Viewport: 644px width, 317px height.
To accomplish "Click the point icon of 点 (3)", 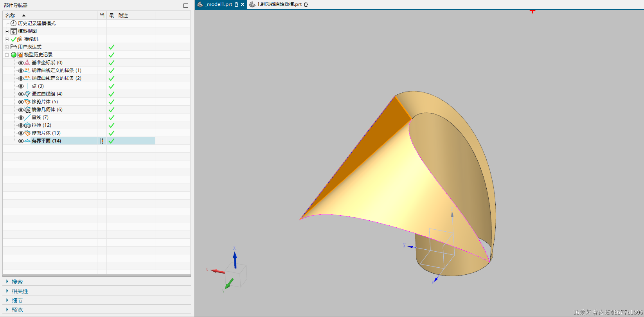I will tap(27, 86).
